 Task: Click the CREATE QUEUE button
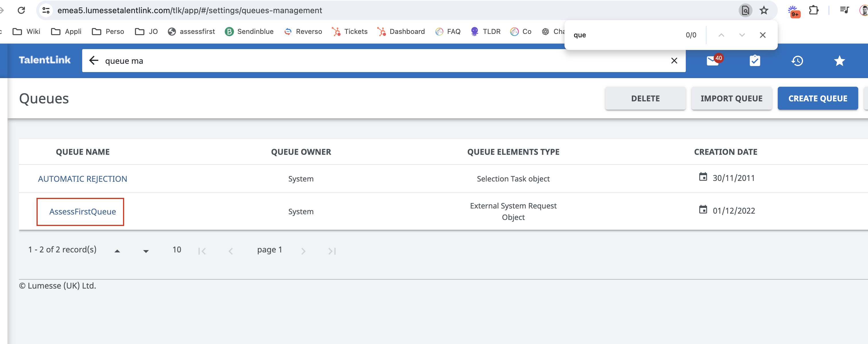pos(817,98)
